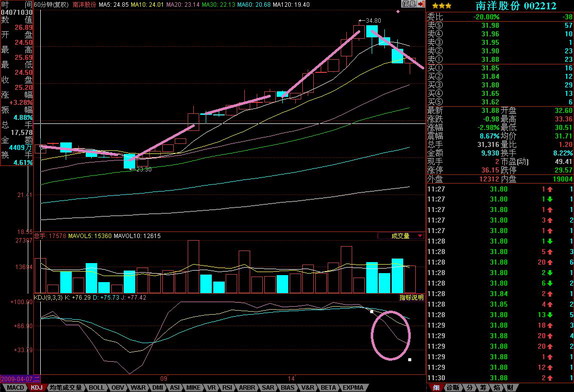Select the 卖① 31.88 order row
This screenshot has height=392, width=574.
point(500,59)
